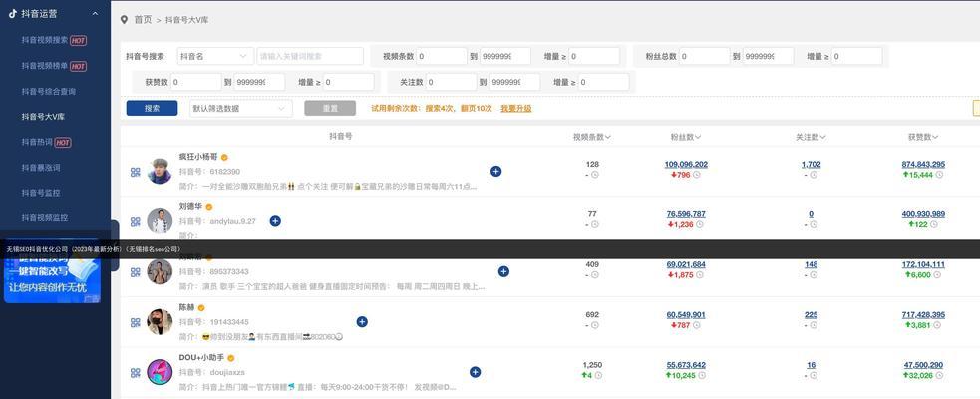Image resolution: width=980 pixels, height=399 pixels.
Task: Click the TikTok logo icon in sidebar
Action: point(13,13)
